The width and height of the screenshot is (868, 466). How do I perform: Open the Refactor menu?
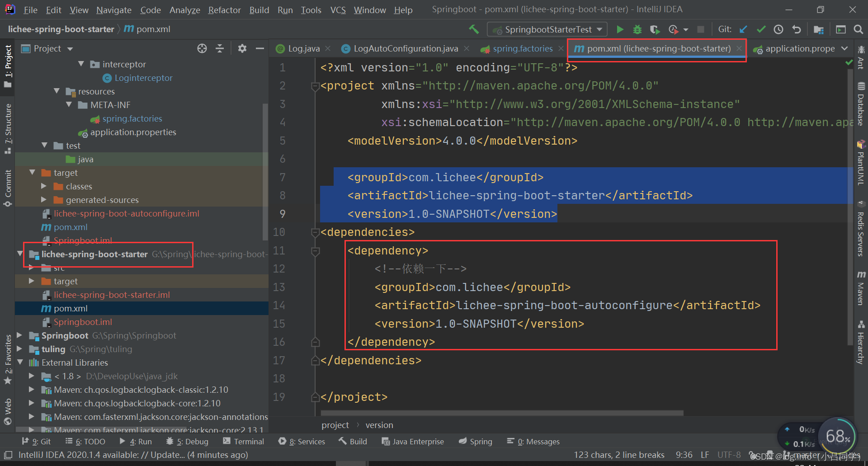(224, 10)
